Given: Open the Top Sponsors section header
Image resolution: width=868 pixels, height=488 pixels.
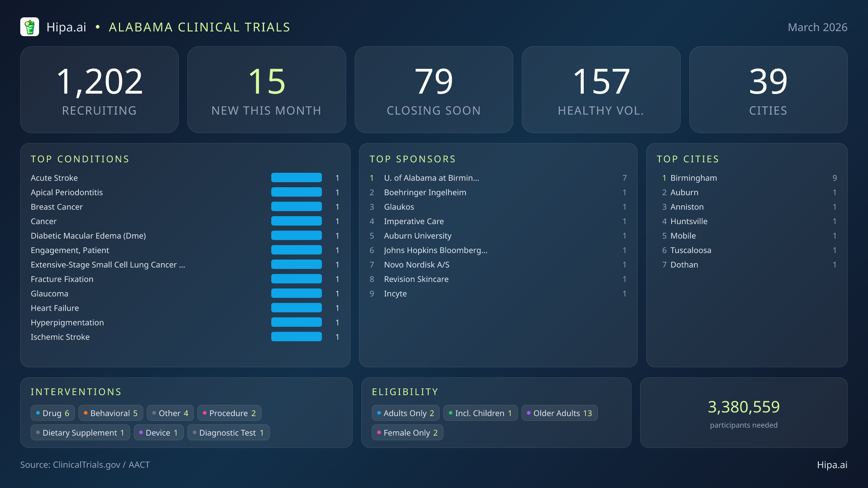Looking at the screenshot, I should 413,159.
